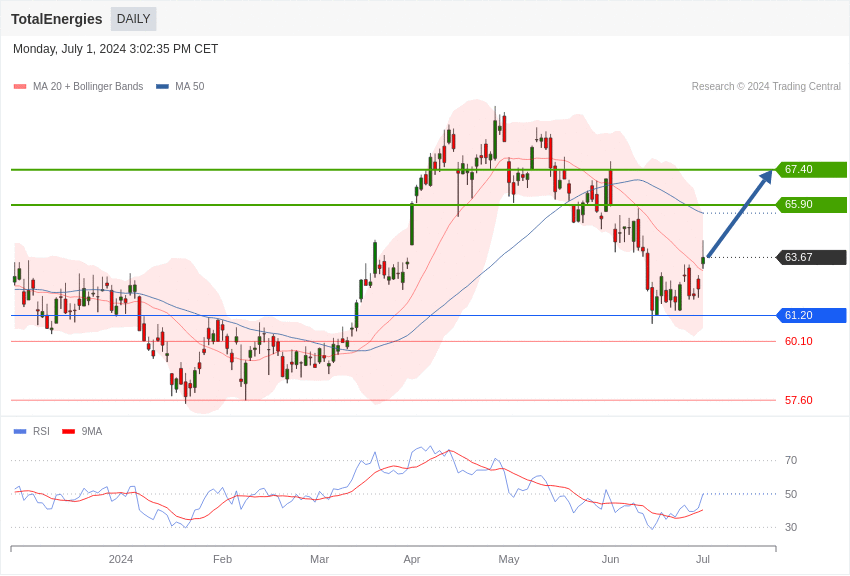Click the 60.10 support level label
Screen dimensions: 850x576
[798, 342]
